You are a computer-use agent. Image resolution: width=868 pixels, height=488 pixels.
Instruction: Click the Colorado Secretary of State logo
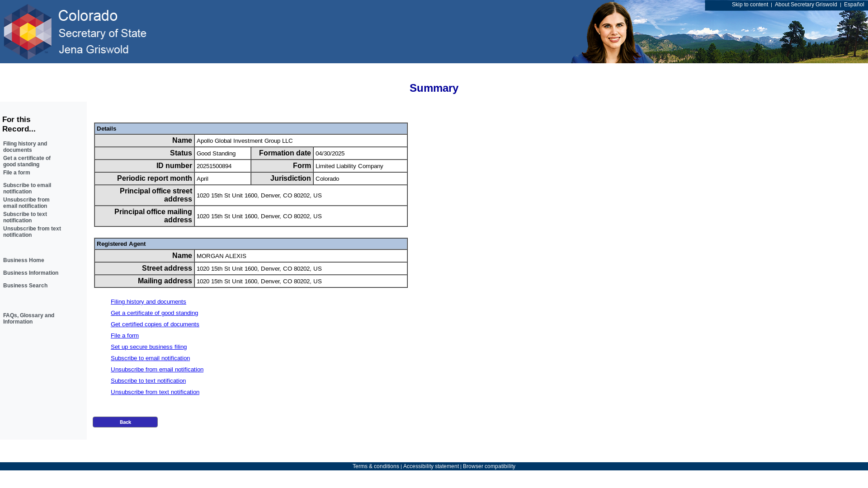tap(75, 32)
